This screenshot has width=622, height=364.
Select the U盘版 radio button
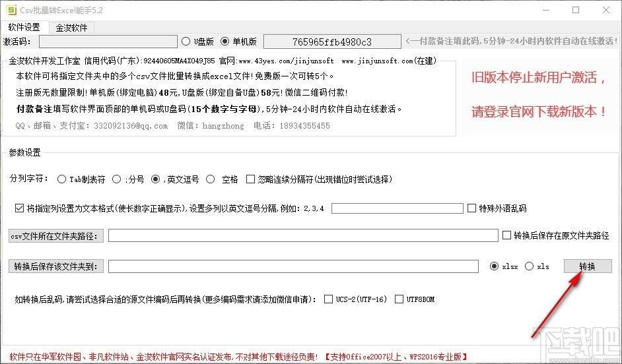click(x=186, y=41)
